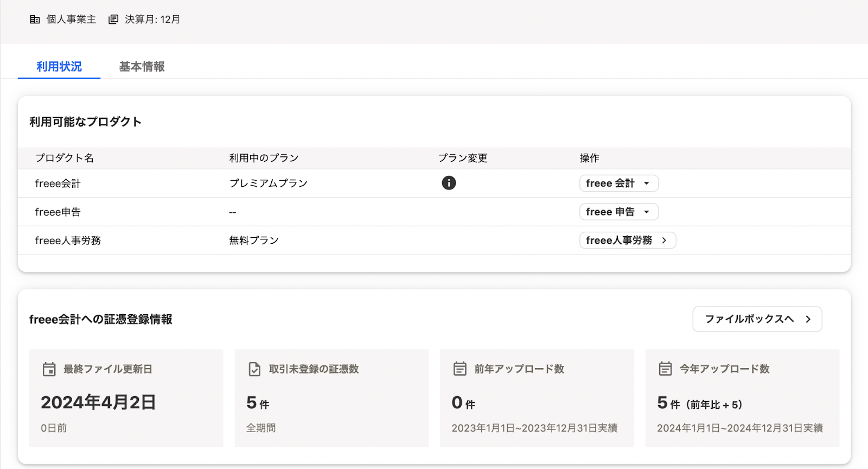Open the freee人事労務 button
This screenshot has width=868, height=469.
click(628, 240)
